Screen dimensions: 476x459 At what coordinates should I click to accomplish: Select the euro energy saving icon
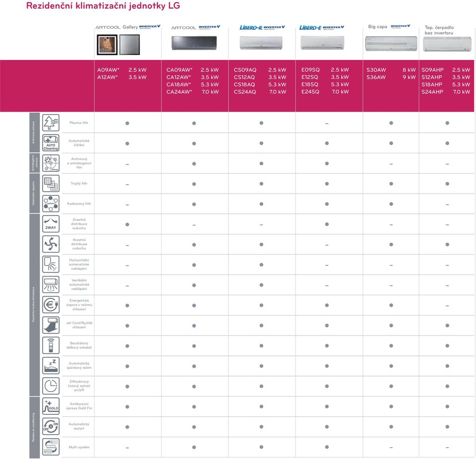(51, 305)
